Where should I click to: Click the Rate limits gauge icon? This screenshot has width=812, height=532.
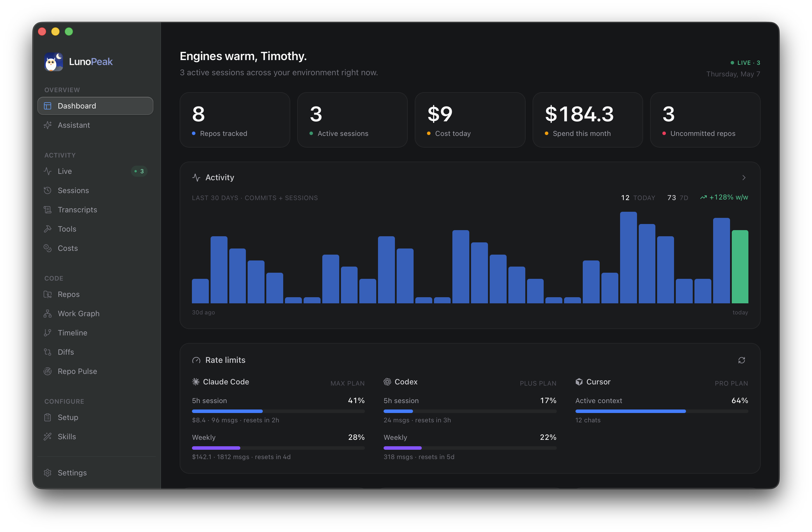click(x=196, y=360)
